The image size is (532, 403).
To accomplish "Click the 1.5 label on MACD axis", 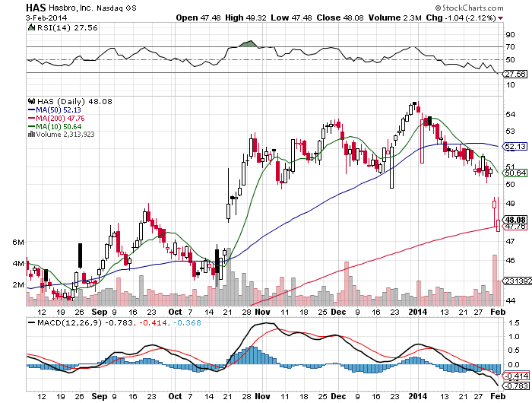I will click(x=514, y=323).
